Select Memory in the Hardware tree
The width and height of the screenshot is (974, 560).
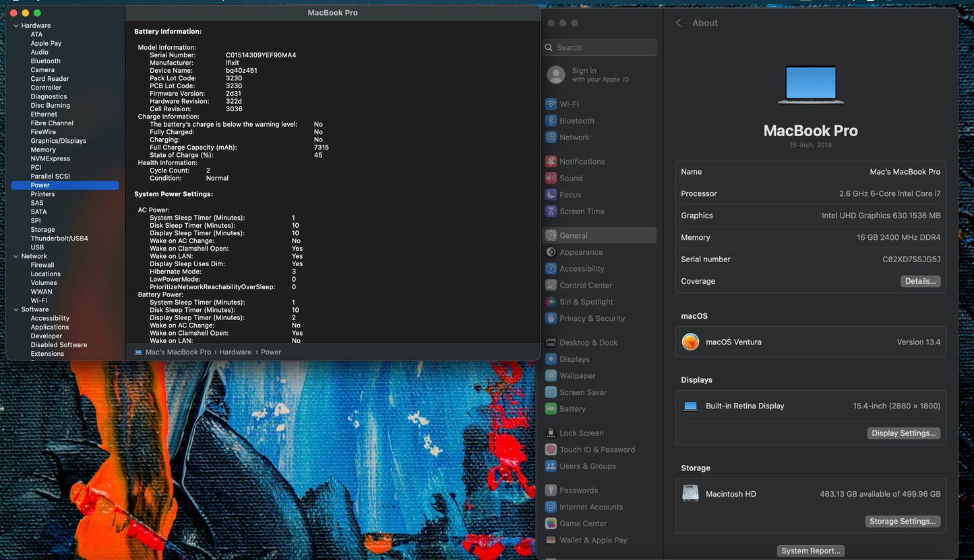tap(43, 150)
